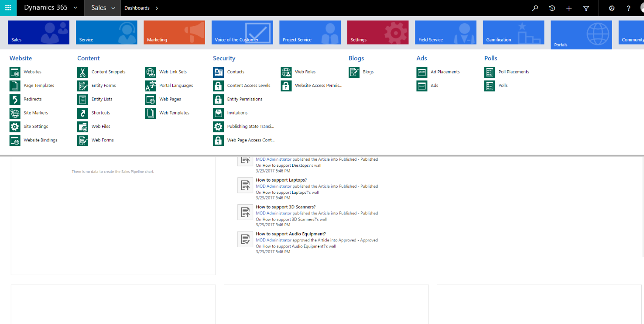Click the Entity Lists icon

click(83, 99)
